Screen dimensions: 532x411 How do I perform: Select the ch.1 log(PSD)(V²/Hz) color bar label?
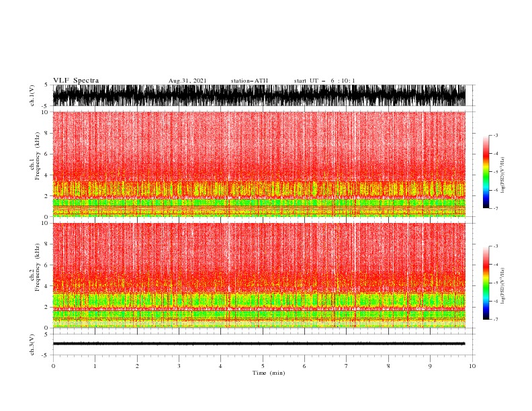click(x=502, y=175)
